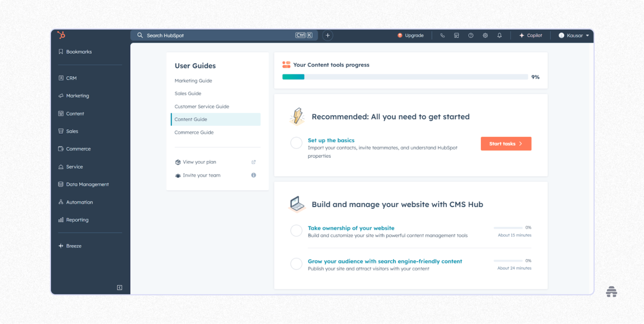The height and width of the screenshot is (324, 644).
Task: Open the marketplace storefront icon
Action: click(x=457, y=35)
